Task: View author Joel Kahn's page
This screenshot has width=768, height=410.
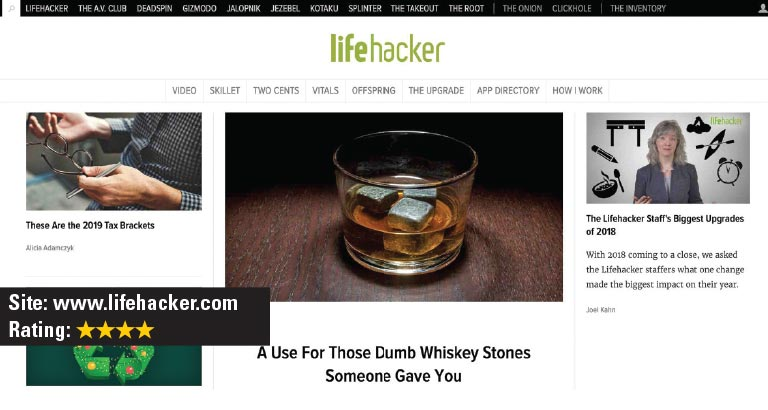Action: (600, 310)
